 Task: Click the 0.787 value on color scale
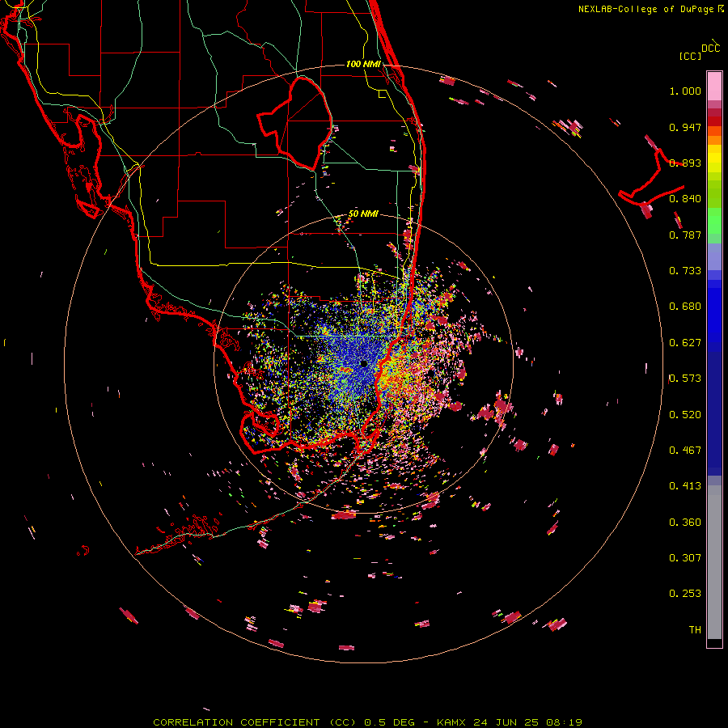(685, 235)
